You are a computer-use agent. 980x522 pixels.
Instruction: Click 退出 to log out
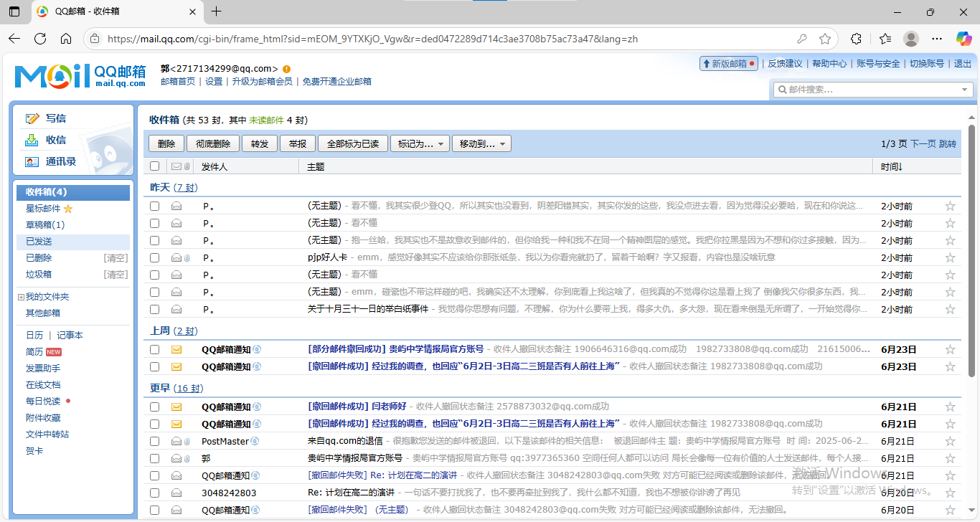962,64
